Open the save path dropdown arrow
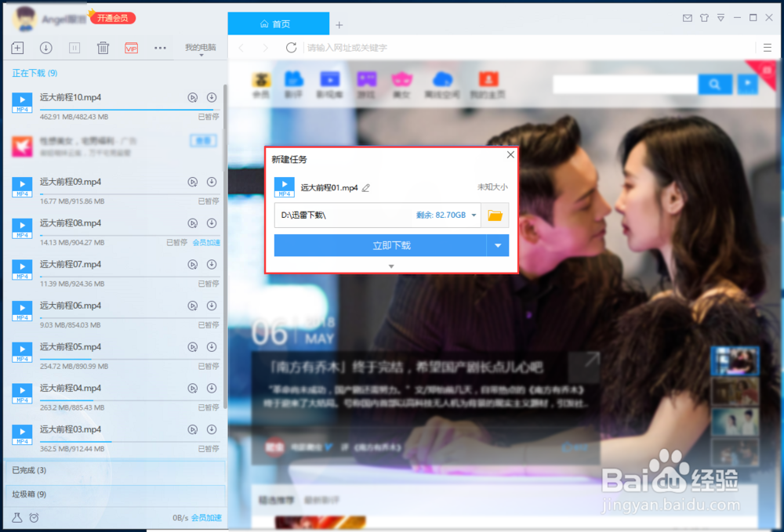The height and width of the screenshot is (532, 784). pos(474,215)
